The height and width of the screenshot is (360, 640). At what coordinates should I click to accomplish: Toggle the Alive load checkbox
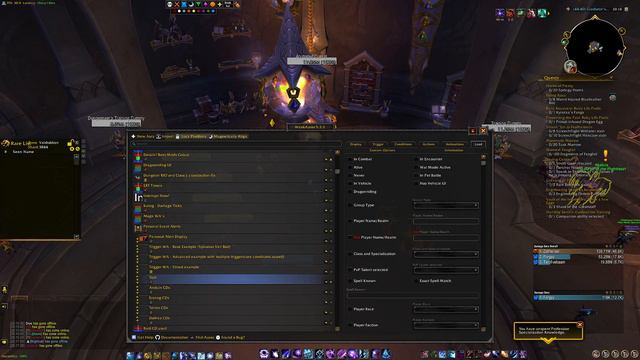coord(350,167)
